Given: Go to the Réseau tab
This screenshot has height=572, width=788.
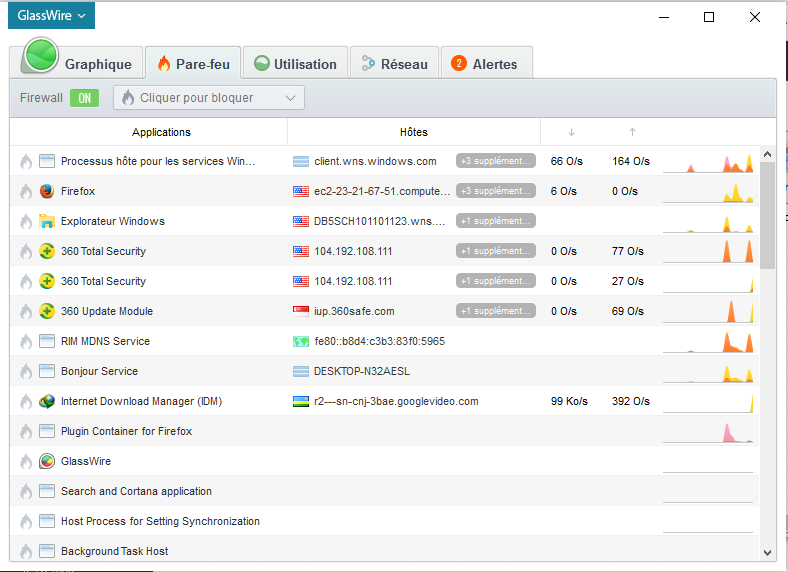Looking at the screenshot, I should click(395, 63).
